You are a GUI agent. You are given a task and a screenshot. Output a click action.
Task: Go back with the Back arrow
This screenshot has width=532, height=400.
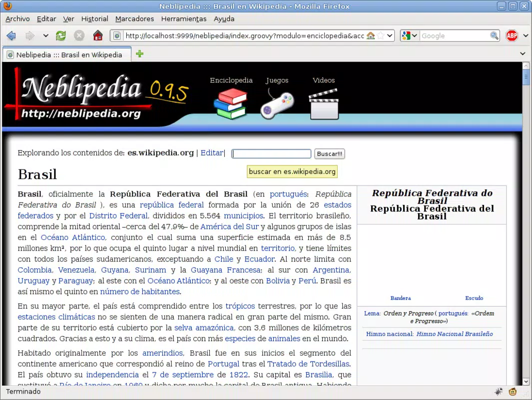pos(11,35)
